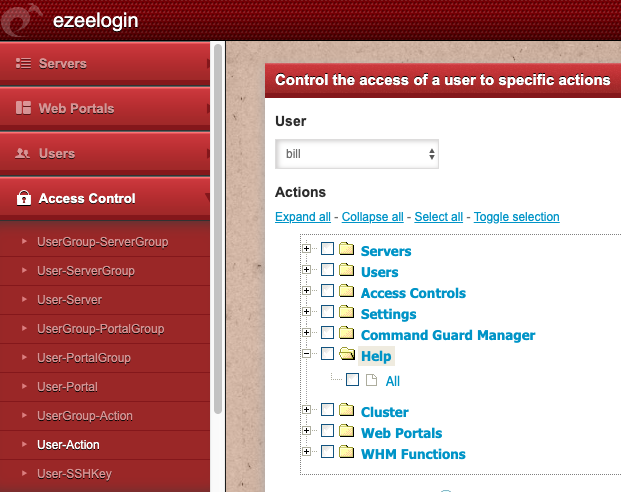This screenshot has height=492, width=621.
Task: Expand the Users tree node
Action: tap(306, 270)
